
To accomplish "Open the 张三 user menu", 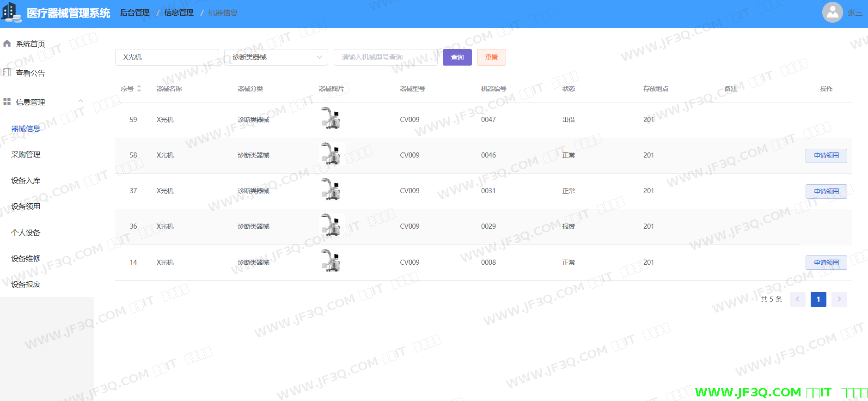I will tap(855, 13).
